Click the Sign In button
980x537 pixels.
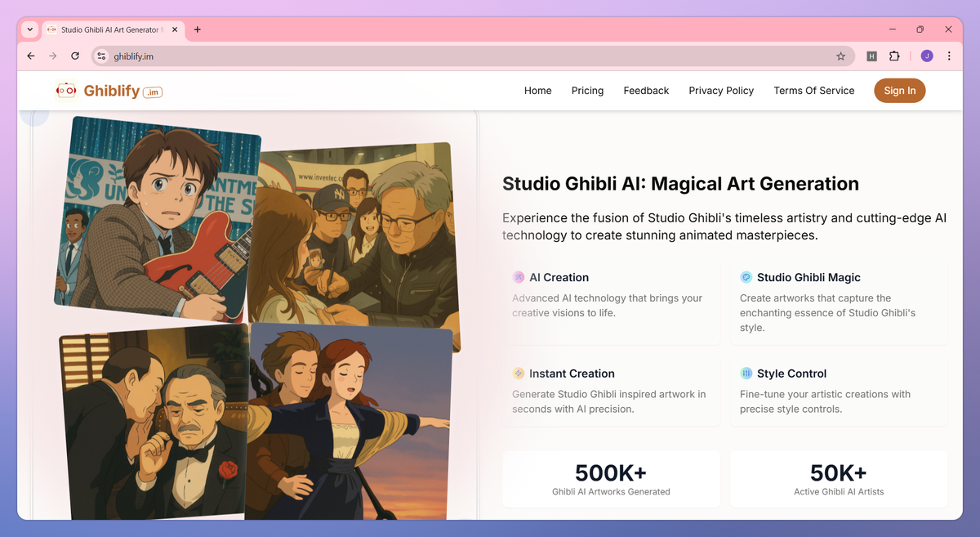click(900, 91)
